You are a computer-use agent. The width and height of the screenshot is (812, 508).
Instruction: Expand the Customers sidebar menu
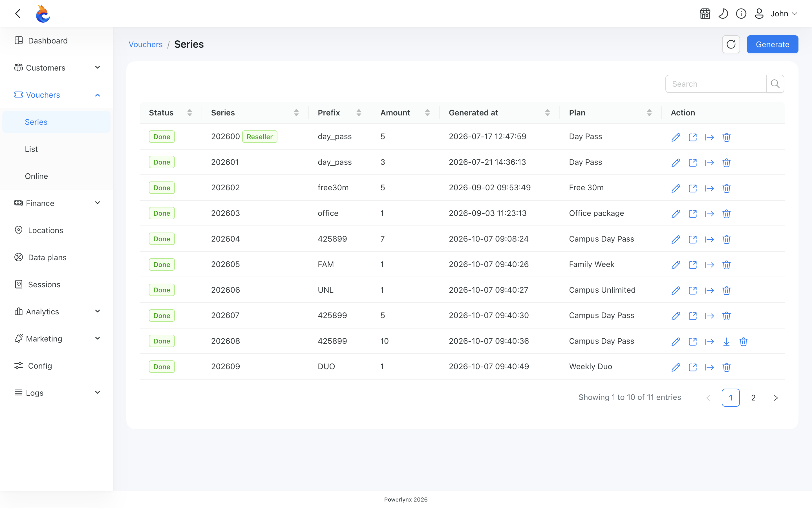coord(56,67)
